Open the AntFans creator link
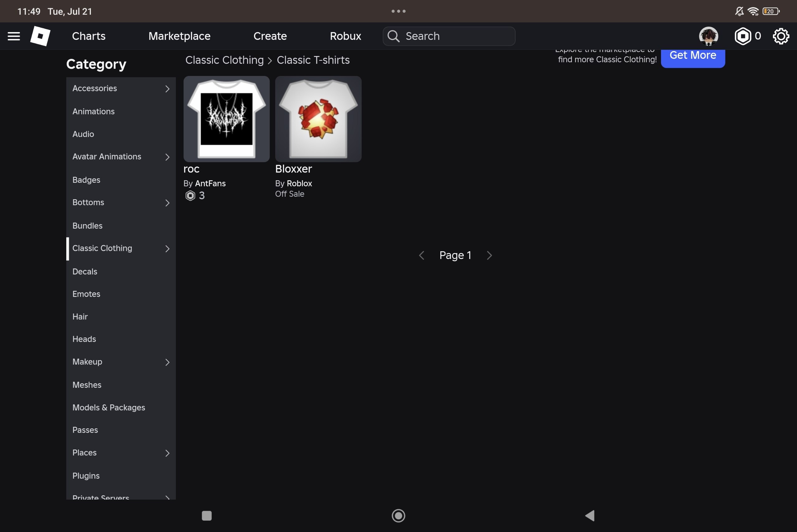 click(210, 184)
